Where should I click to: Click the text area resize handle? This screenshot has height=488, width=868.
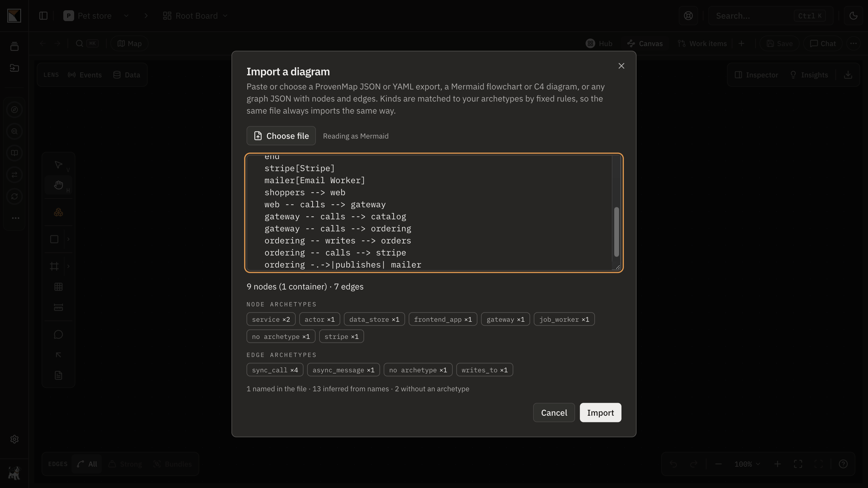point(617,267)
